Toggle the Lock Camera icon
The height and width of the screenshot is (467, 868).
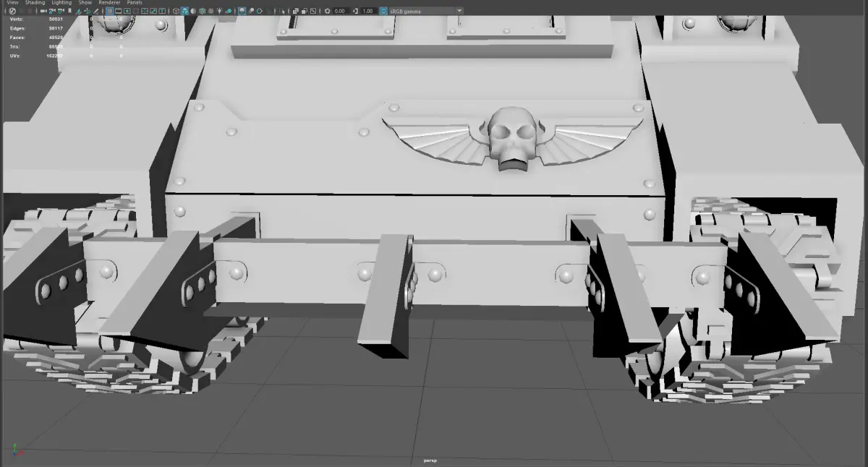click(52, 11)
